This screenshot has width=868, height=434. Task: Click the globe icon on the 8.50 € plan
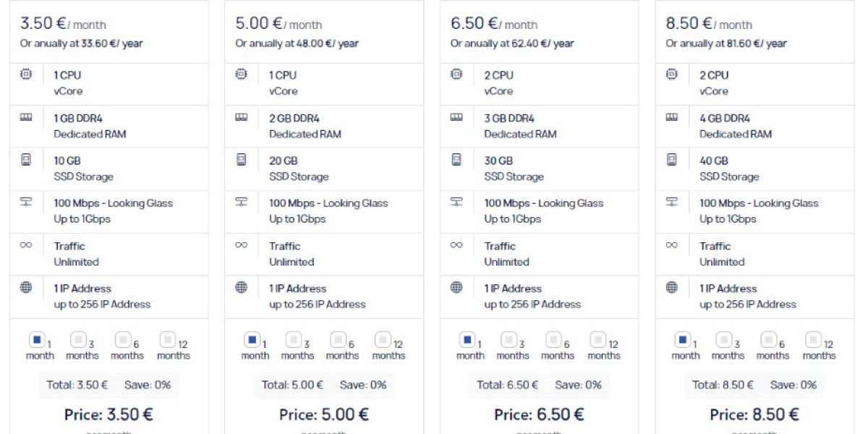point(672,288)
